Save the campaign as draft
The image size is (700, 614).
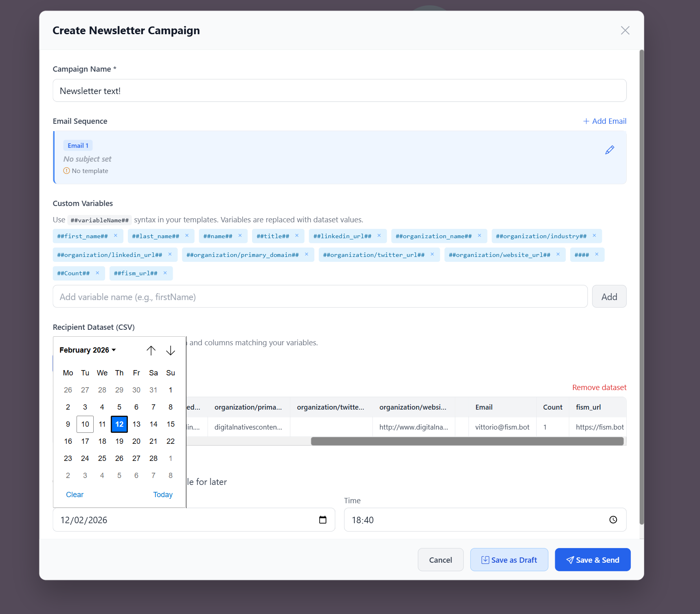coord(509,559)
